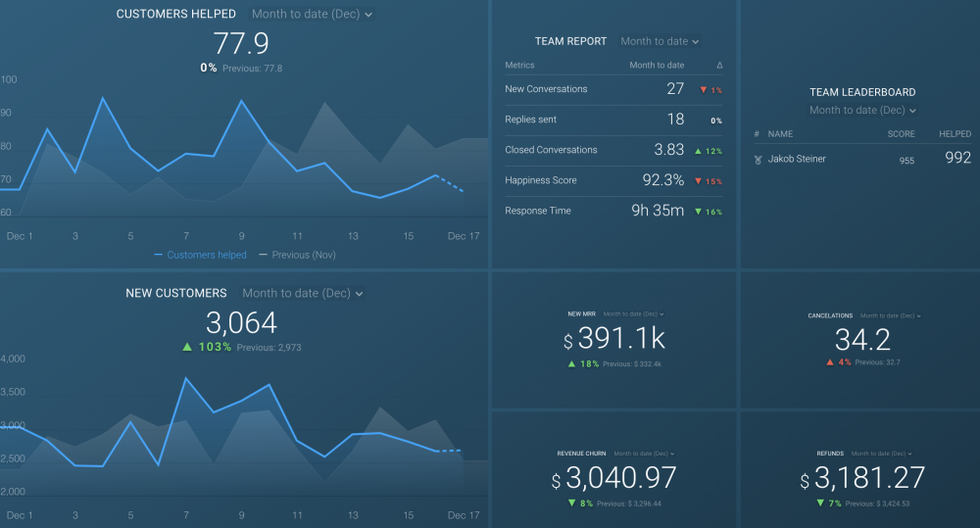Toggle the 'Customers helped' legend series

tap(200, 255)
